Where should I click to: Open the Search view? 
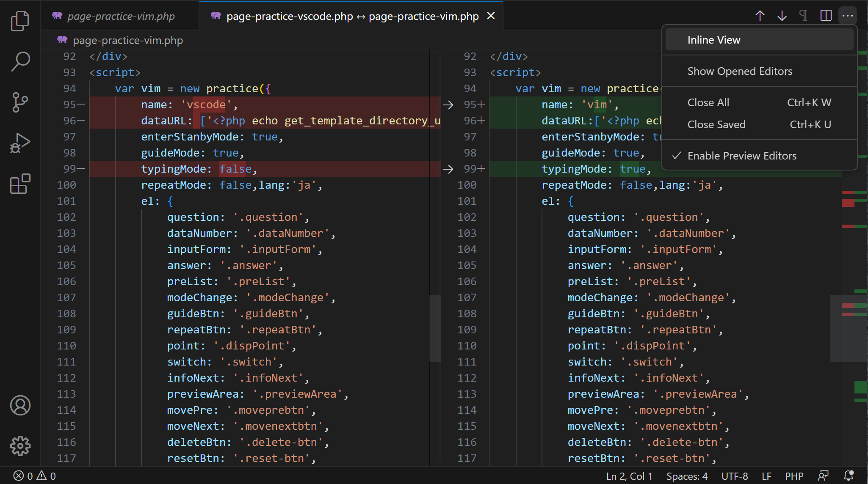20,62
